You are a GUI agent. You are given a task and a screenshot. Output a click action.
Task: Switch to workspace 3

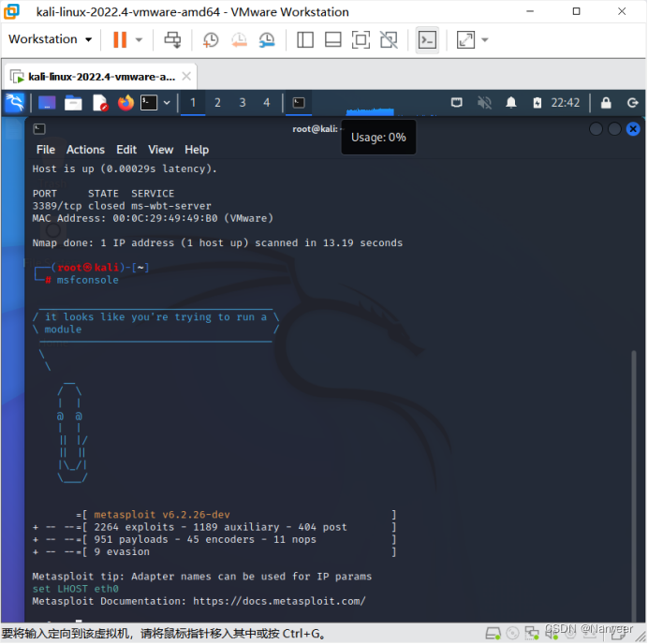243,102
